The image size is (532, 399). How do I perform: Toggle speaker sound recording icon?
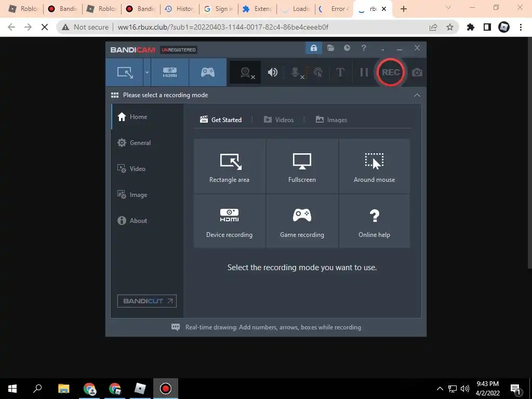(x=272, y=72)
